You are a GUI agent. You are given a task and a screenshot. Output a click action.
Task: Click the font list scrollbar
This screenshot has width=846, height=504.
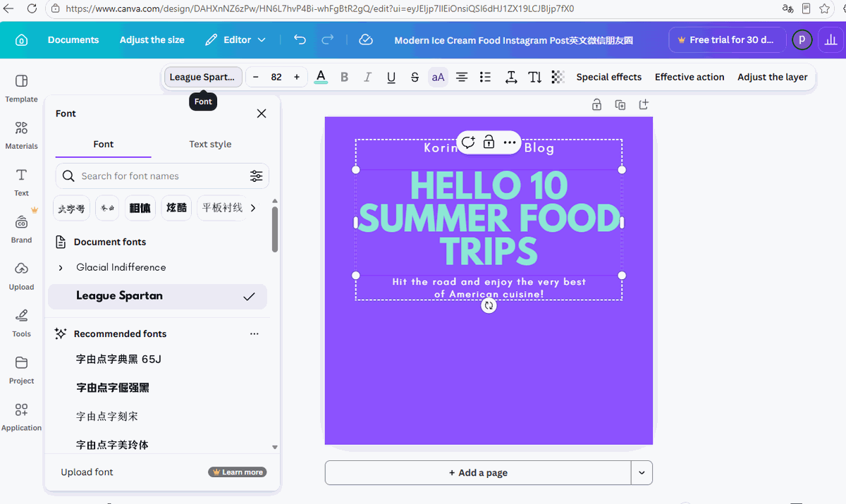coord(275,229)
